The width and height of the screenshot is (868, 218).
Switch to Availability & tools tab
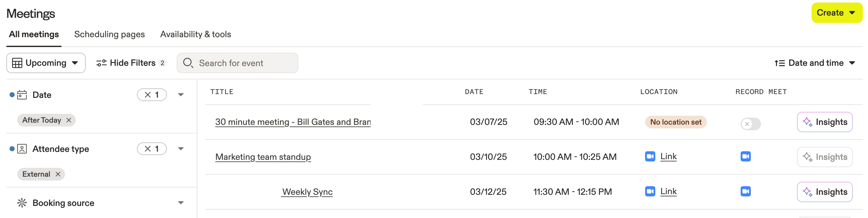196,34
